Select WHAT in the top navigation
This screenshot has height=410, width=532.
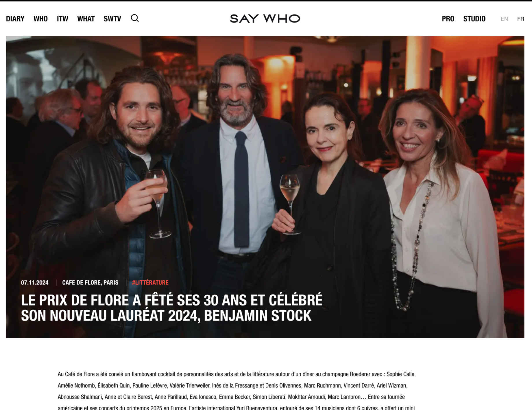click(x=86, y=19)
